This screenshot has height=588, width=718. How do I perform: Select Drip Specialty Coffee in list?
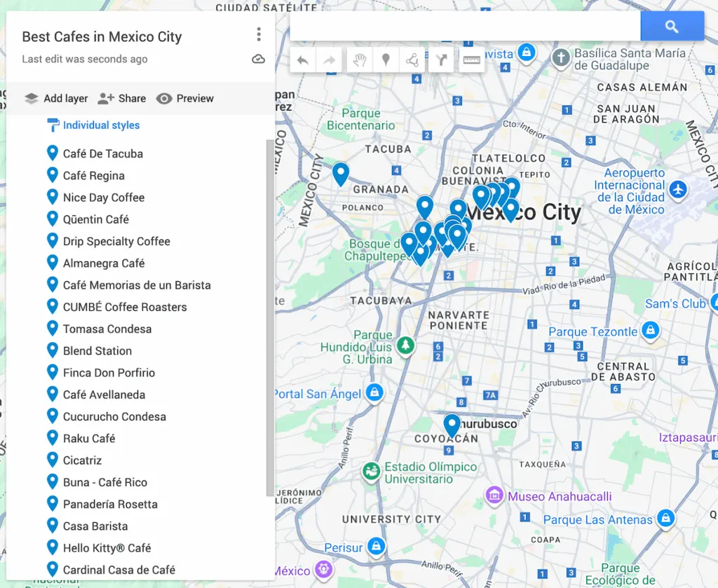(x=116, y=241)
